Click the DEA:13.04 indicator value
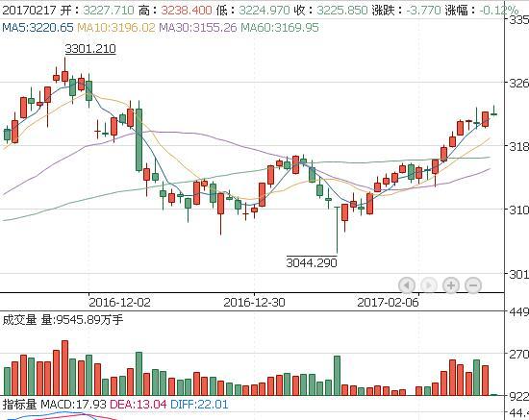The image size is (529, 420). point(139,404)
